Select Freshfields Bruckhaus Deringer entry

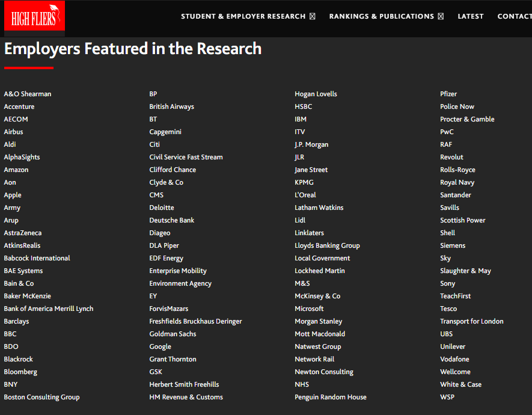pos(195,321)
